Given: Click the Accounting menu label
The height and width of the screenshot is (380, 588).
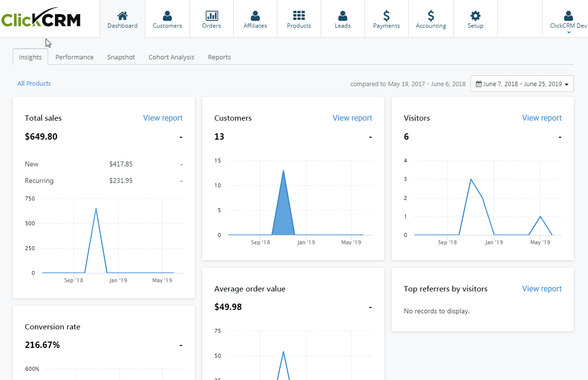Looking at the screenshot, I should [431, 26].
